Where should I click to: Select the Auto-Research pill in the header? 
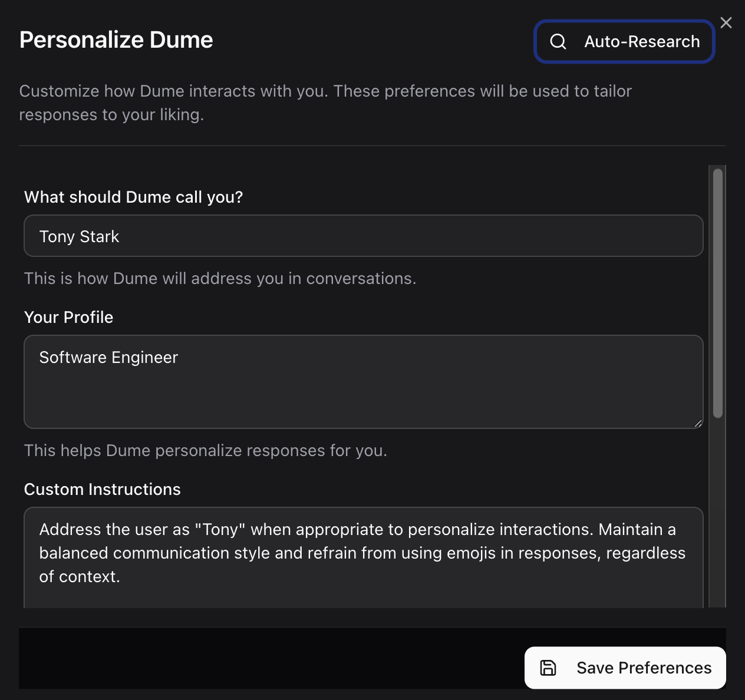tap(624, 41)
